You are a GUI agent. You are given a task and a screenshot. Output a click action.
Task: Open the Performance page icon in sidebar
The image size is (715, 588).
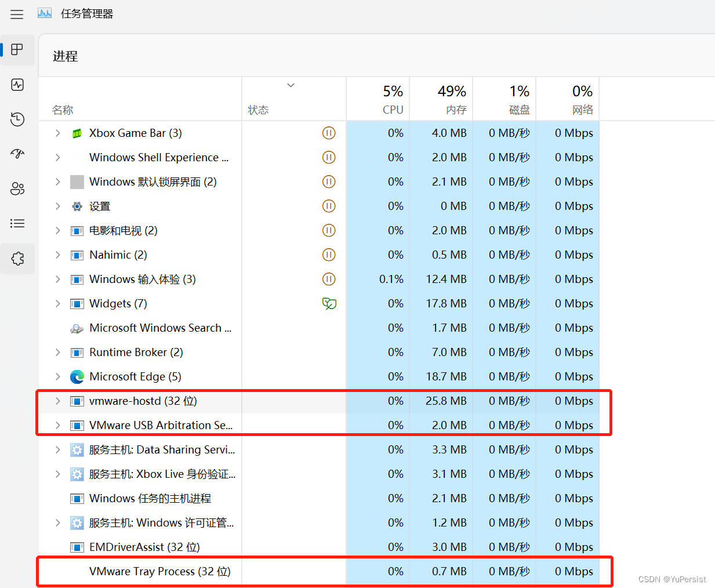(x=17, y=85)
